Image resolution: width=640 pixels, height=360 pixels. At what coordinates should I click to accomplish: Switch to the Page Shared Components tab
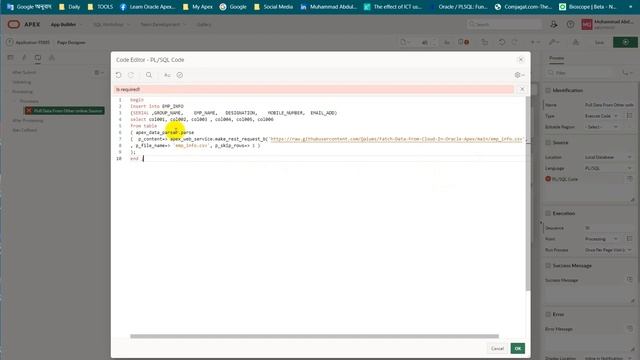pyautogui.click(x=52, y=58)
